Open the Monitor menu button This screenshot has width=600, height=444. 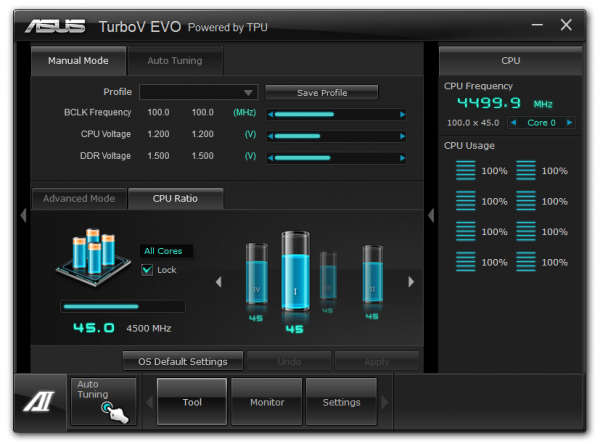[x=267, y=402]
